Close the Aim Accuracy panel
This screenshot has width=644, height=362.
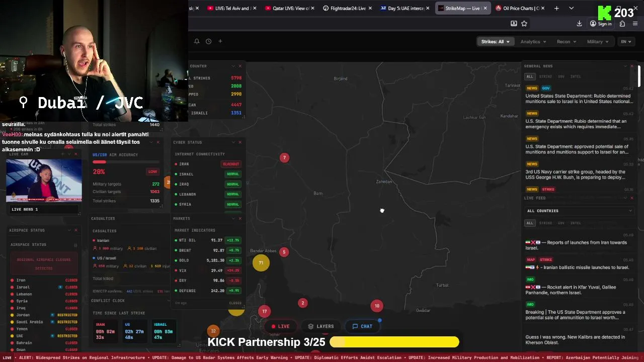click(158, 142)
